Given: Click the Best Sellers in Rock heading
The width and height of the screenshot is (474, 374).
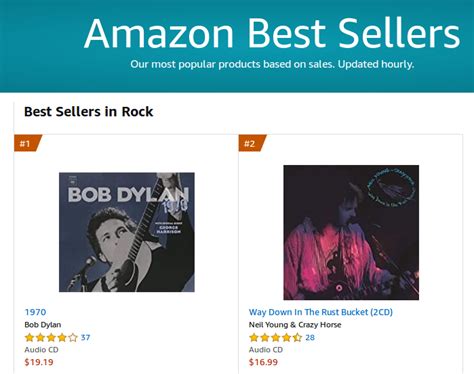Looking at the screenshot, I should [x=89, y=112].
